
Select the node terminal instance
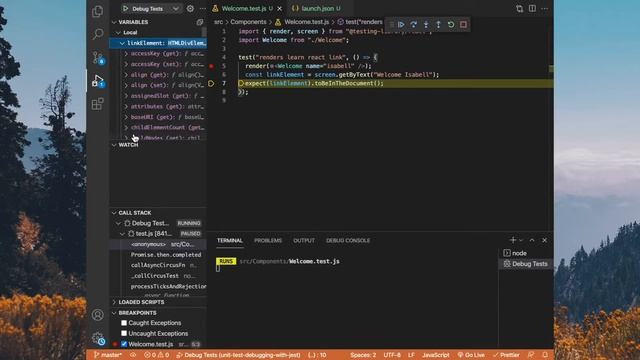pos(526,253)
